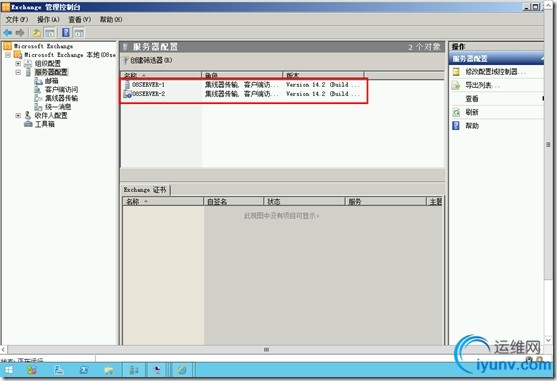Sort servers by 版本 column header
This screenshot has width=557, height=381.
[323, 75]
